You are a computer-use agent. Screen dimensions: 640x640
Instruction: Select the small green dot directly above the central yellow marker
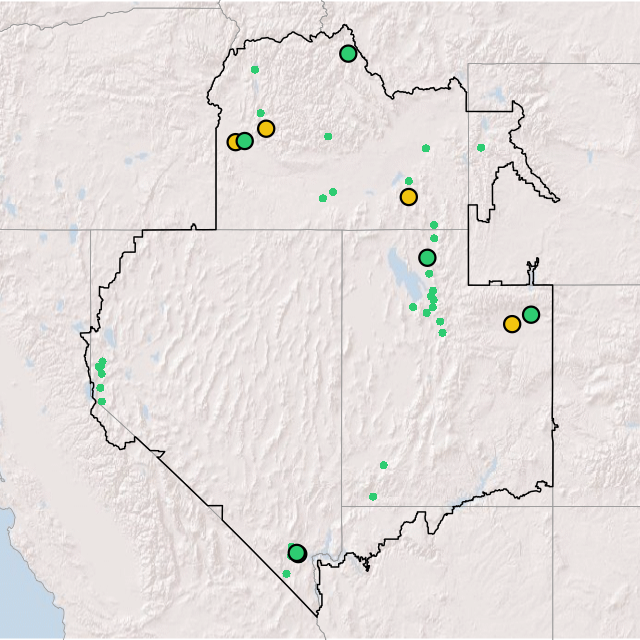[408, 181]
